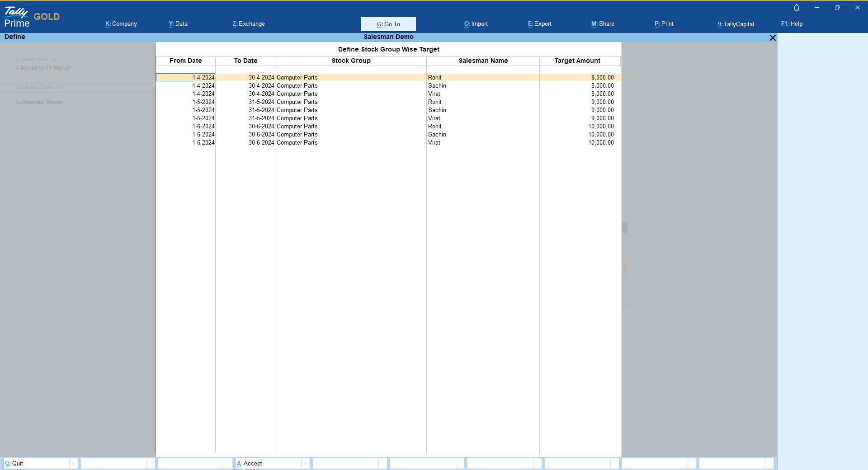The height and width of the screenshot is (470, 868).
Task: Open the Import menu
Action: 476,24
